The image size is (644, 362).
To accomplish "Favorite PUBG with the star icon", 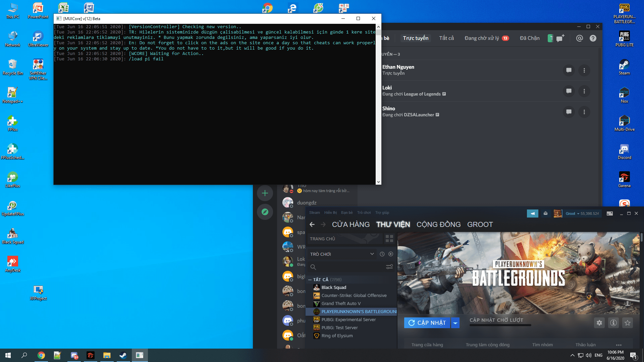I will (628, 323).
